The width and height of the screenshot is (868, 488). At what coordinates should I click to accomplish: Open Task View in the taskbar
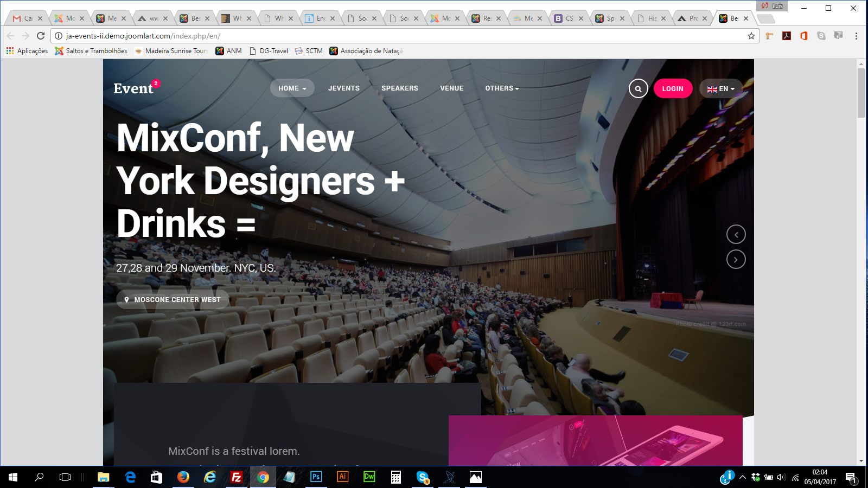[x=65, y=477]
